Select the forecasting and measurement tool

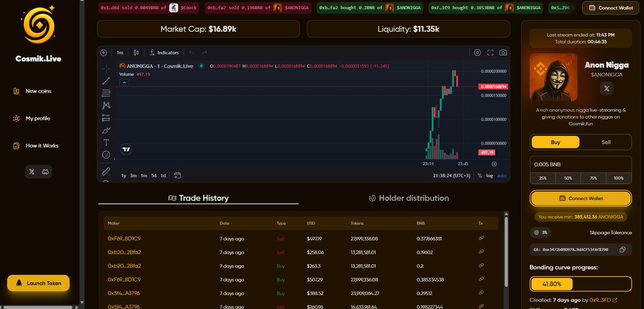click(106, 117)
